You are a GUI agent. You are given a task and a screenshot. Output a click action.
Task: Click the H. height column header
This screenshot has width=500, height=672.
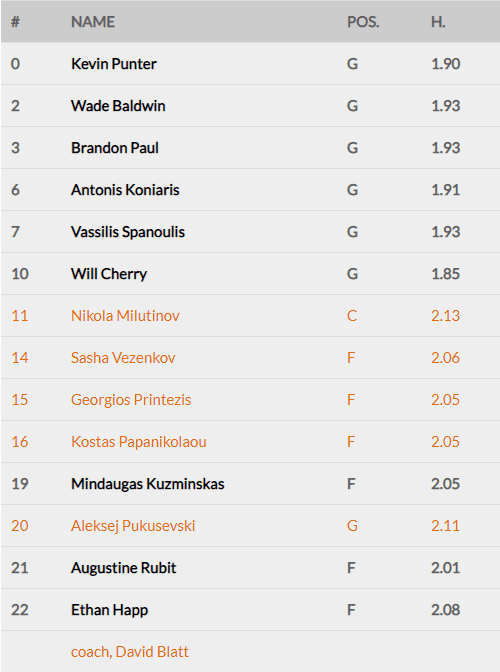(x=438, y=22)
